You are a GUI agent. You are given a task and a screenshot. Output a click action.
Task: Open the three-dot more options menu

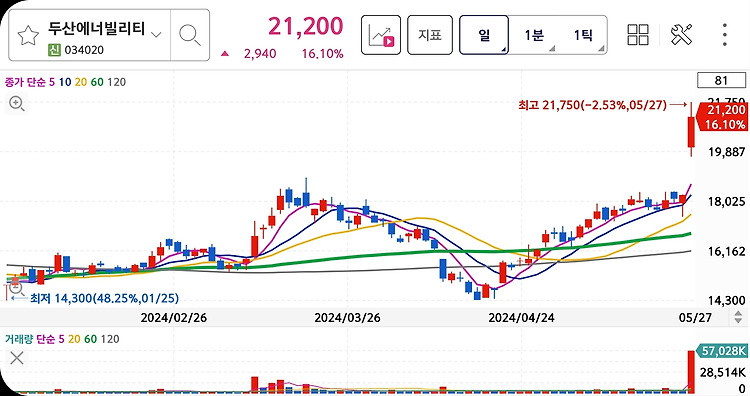(725, 35)
